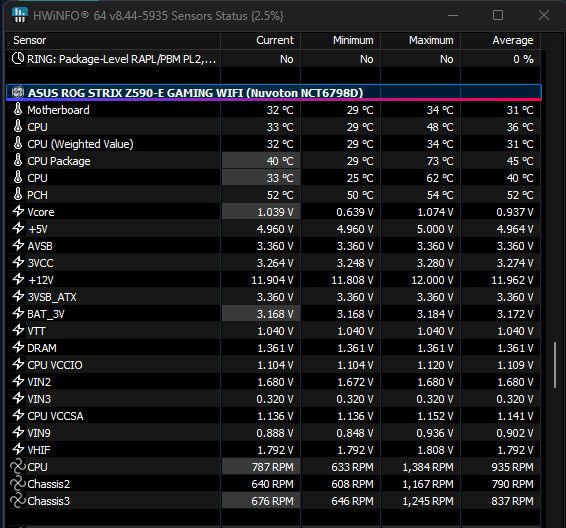Screen dimensions: 566x528
Task: Select the Chassis2 fan label
Action: [48, 484]
